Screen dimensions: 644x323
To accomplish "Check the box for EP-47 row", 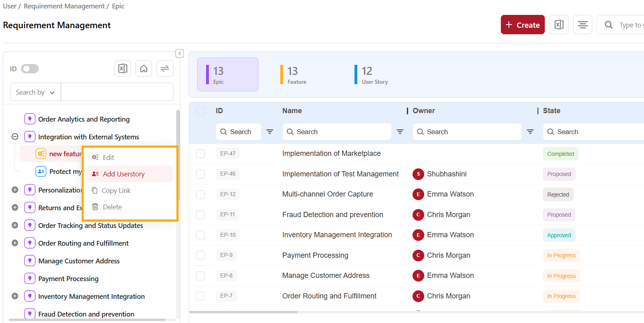I will pyautogui.click(x=200, y=154).
